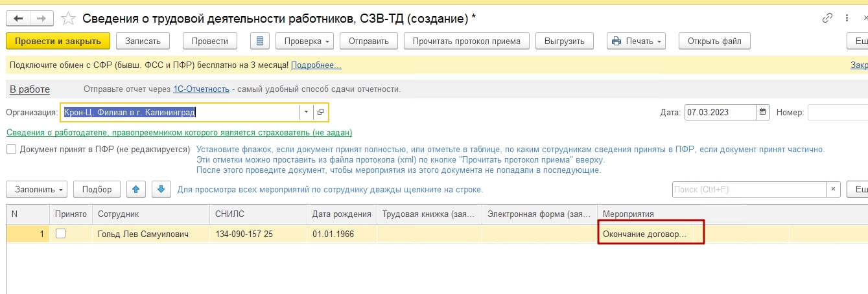Move row up with the up arrow
Screen dimensions: 868x294
click(x=135, y=190)
